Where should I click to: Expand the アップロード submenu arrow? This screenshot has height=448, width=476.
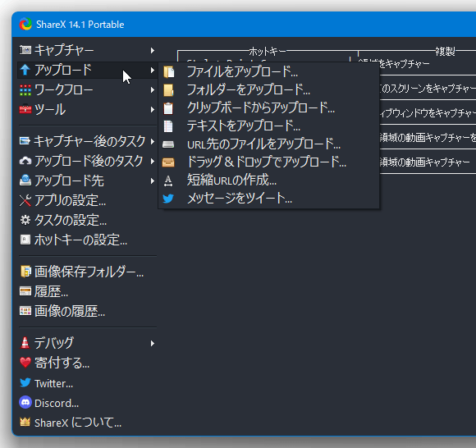click(153, 70)
